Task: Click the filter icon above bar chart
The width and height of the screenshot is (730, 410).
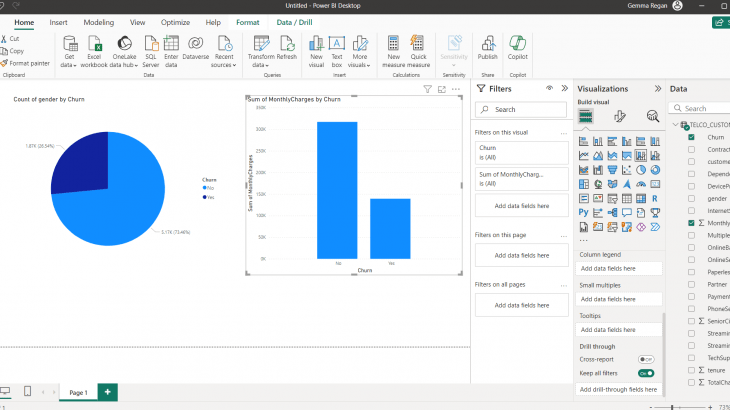Action: pyautogui.click(x=427, y=89)
